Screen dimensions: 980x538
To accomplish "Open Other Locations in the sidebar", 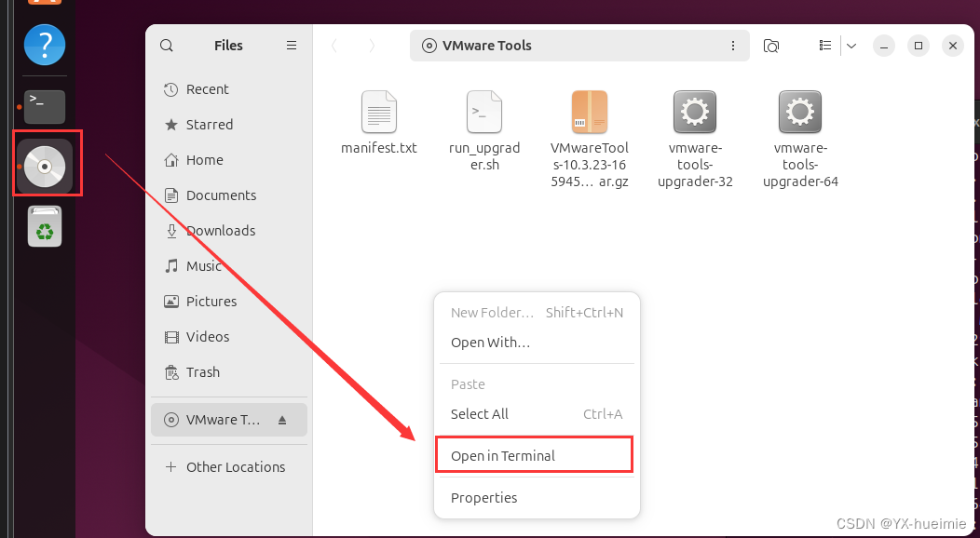I will tap(229, 467).
